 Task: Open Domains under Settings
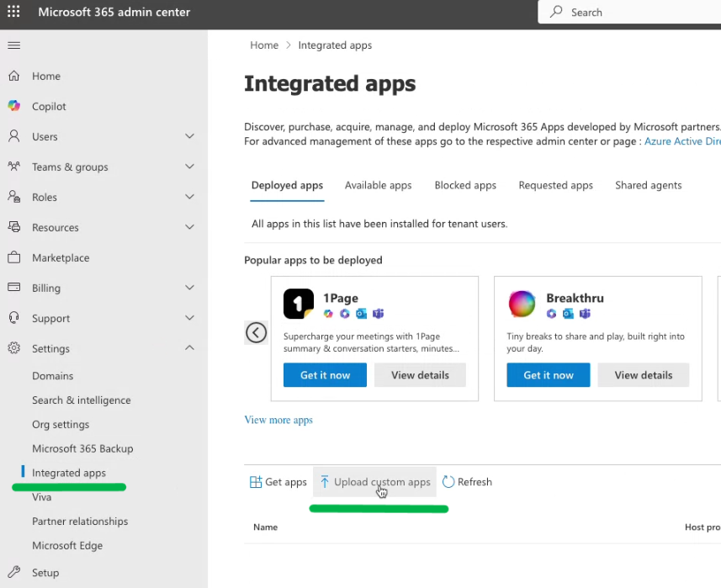pos(53,376)
